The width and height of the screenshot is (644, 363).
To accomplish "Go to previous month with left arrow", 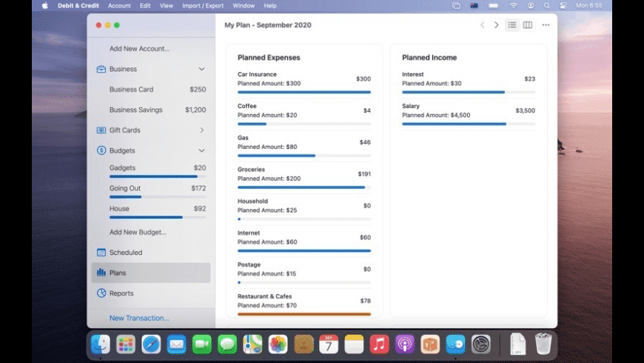I will pos(483,25).
